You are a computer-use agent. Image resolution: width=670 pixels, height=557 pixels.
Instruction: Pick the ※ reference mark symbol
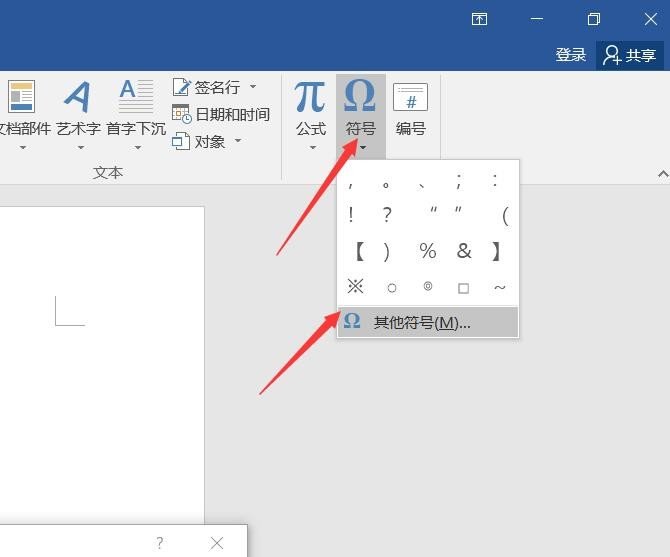pos(355,286)
